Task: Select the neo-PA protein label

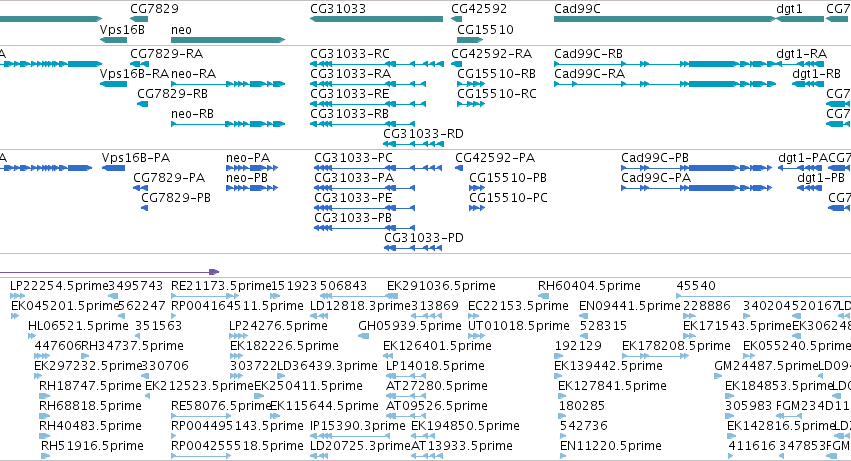Action: click(x=248, y=158)
